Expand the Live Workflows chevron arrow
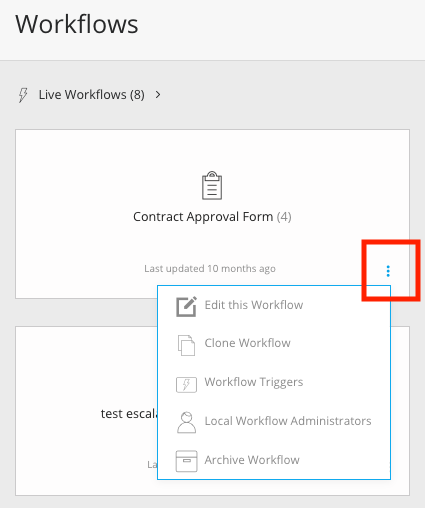The width and height of the screenshot is (425, 508). tap(158, 95)
